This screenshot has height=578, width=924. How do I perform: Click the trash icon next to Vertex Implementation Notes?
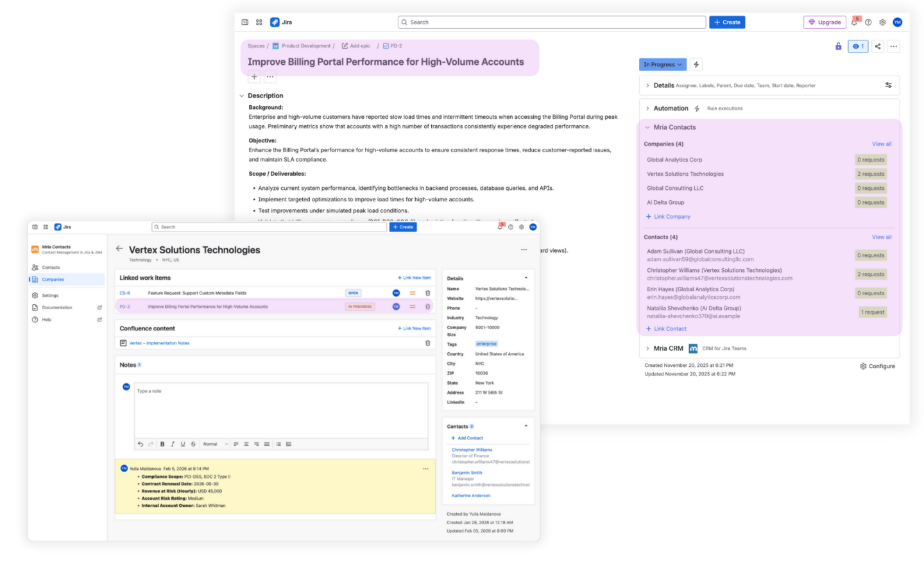(427, 343)
